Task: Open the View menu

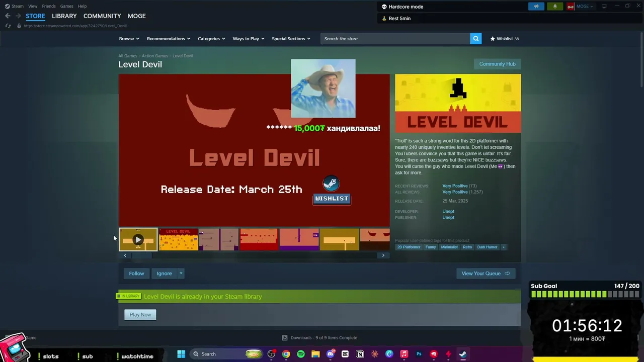Action: [x=33, y=6]
